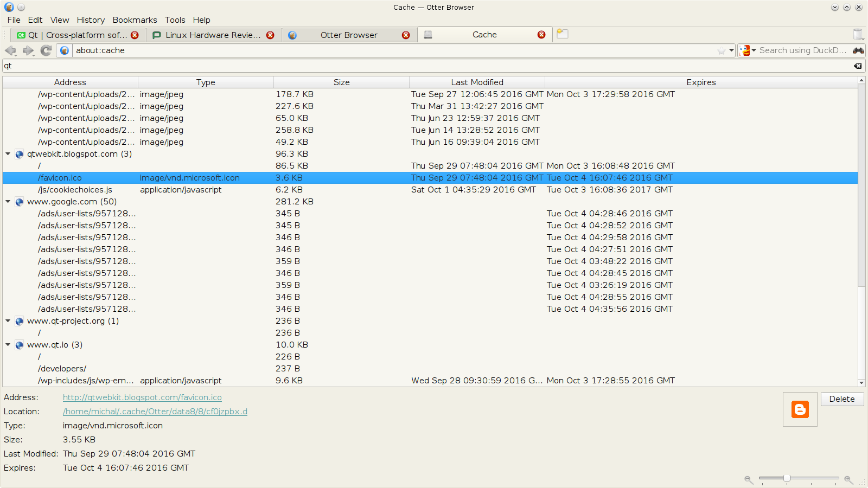Start the search with the binoculars icon
Image resolution: width=868 pixels, height=488 pixels.
tap(858, 50)
